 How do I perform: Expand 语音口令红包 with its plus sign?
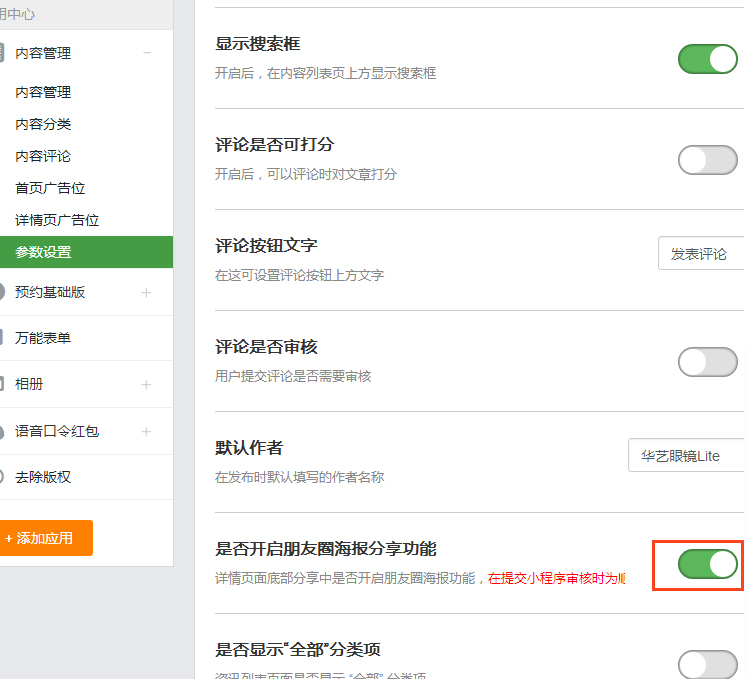pos(147,431)
